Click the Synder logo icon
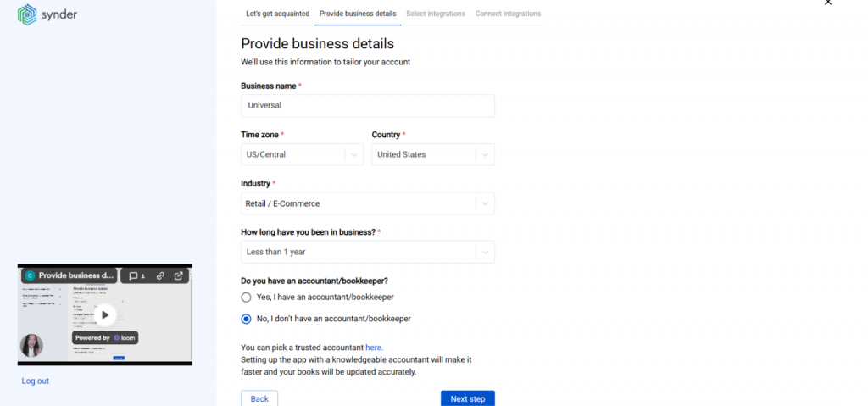Viewport: 868px width, 406px height. [27, 14]
